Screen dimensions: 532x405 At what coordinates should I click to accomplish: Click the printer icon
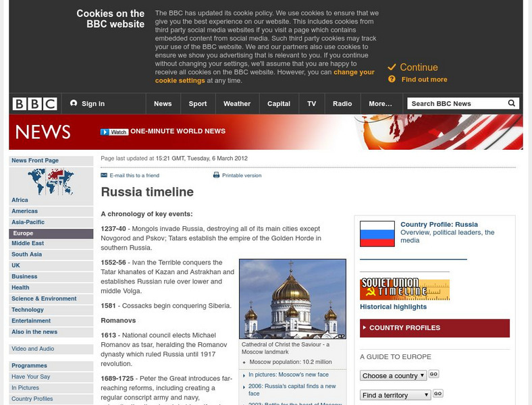click(216, 175)
